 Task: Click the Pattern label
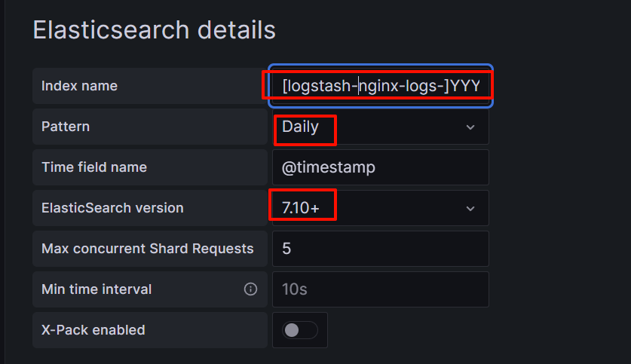click(x=66, y=127)
